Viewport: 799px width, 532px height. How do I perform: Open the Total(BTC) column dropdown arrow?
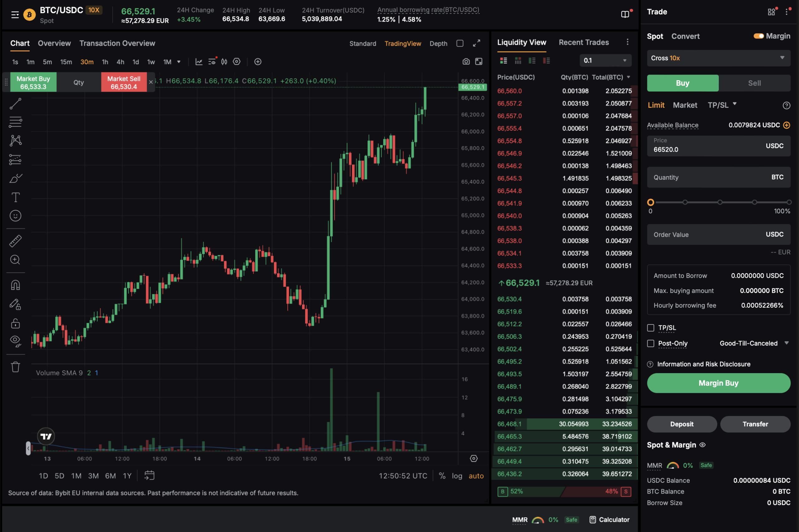coord(628,77)
